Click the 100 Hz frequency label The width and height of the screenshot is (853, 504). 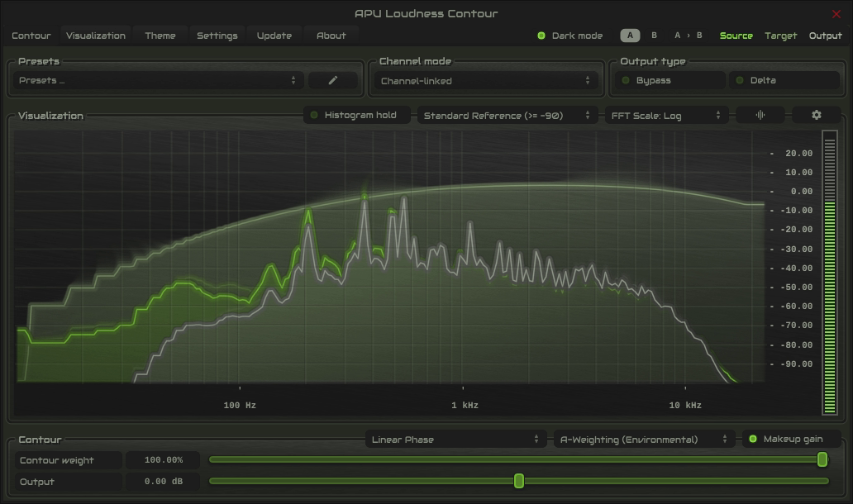(240, 406)
